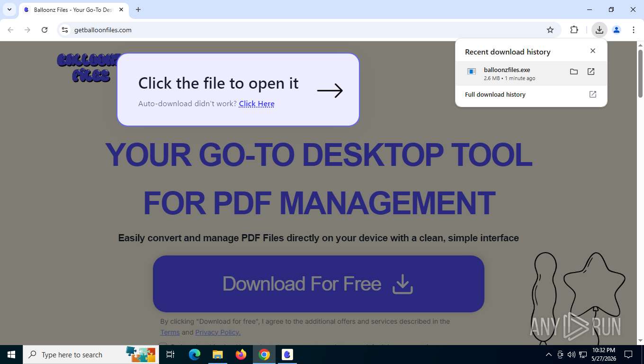This screenshot has height=364, width=644.
Task: Launch Firefox from the taskbar
Action: pyautogui.click(x=241, y=355)
